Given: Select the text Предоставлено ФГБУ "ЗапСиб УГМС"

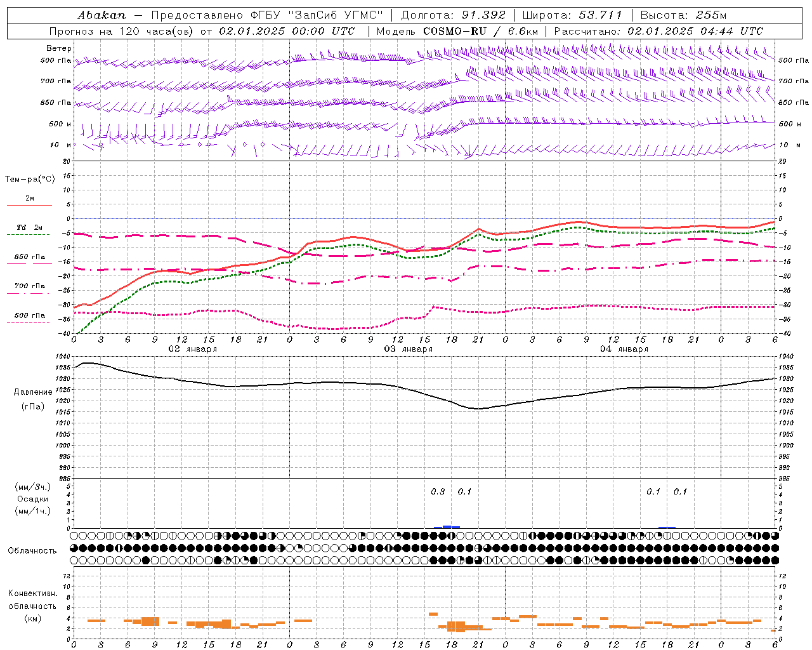Looking at the screenshot, I should [x=267, y=15].
